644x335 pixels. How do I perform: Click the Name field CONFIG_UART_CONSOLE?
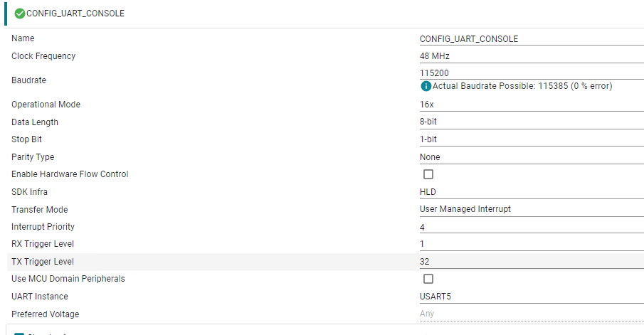pos(532,39)
